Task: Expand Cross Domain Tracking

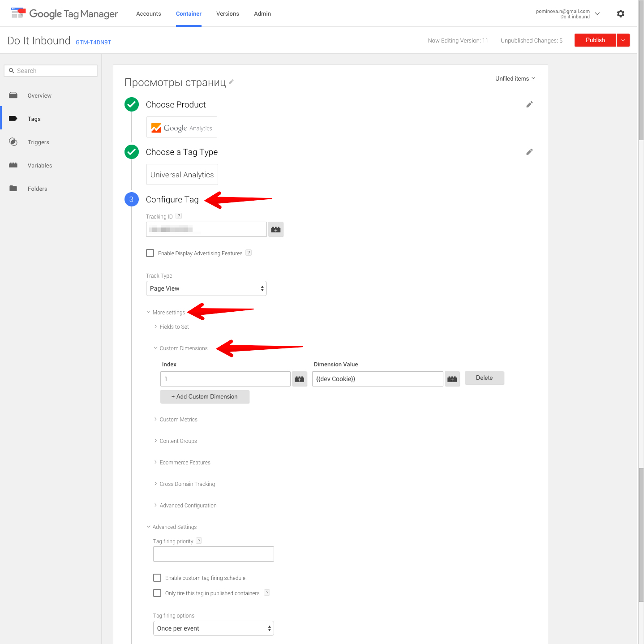Action: coord(185,484)
